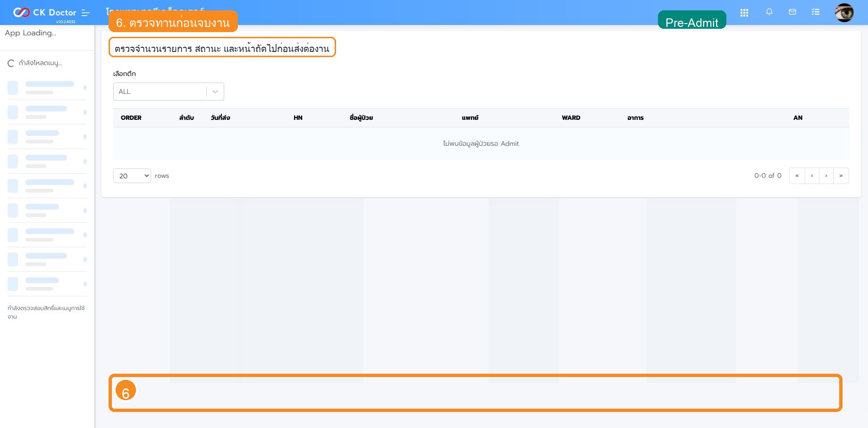Click the กำลังโหลดเมนู loading spinner
The height and width of the screenshot is (428, 868).
(11, 63)
